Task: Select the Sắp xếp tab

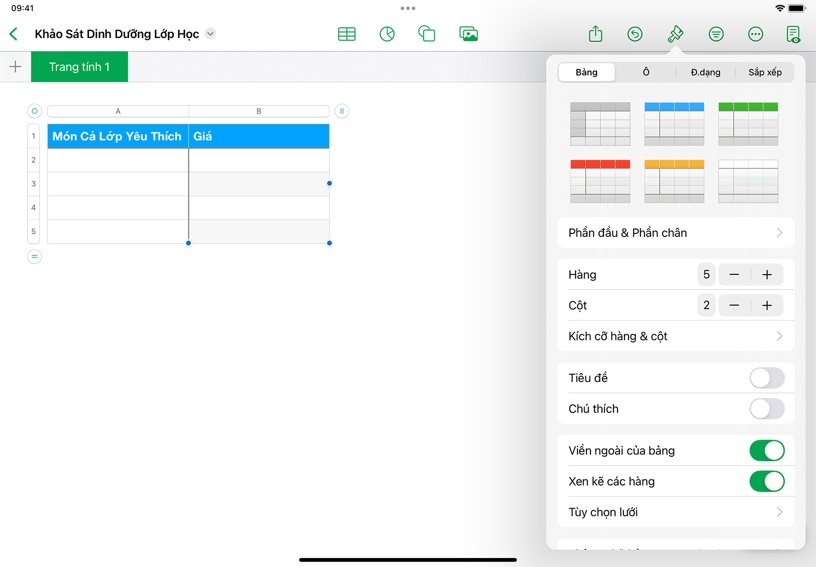Action: (765, 72)
